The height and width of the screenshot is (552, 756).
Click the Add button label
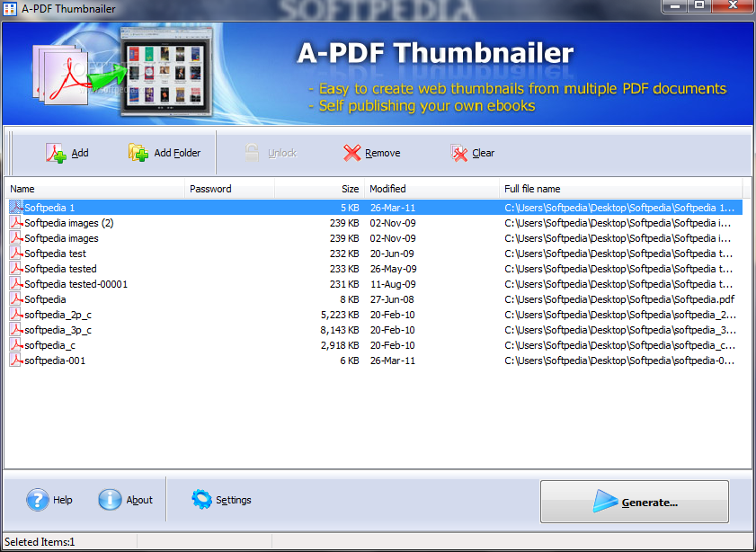coord(80,153)
